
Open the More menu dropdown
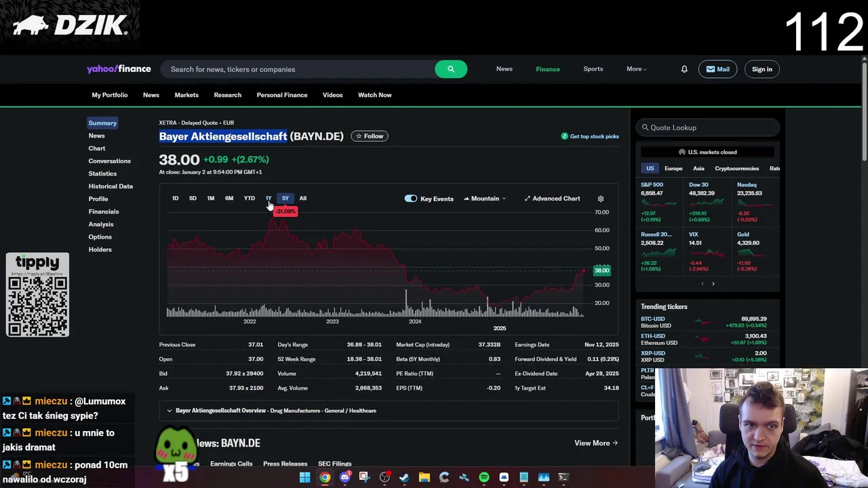click(x=636, y=69)
